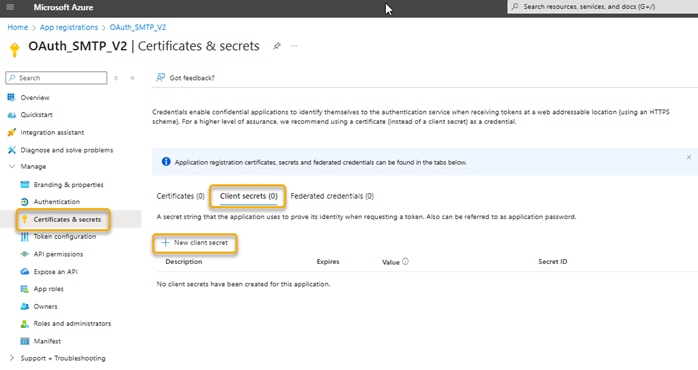Click the Value info circle icon

[405, 261]
